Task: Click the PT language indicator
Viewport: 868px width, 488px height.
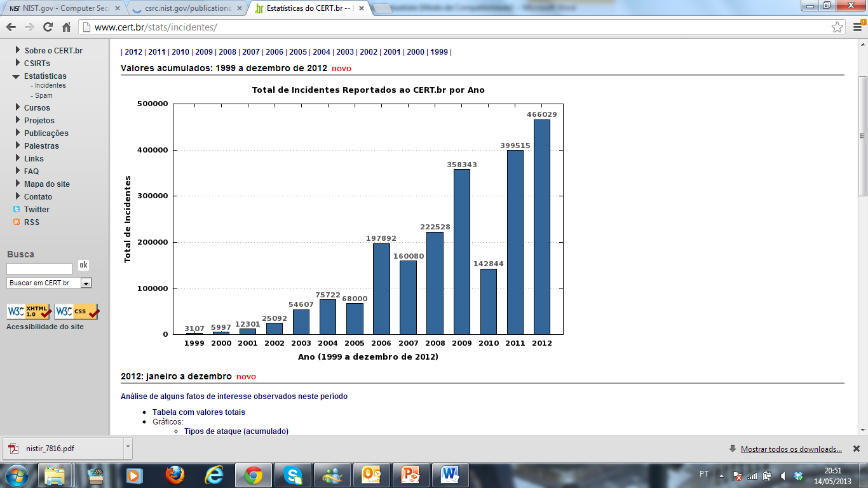Action: pos(704,474)
